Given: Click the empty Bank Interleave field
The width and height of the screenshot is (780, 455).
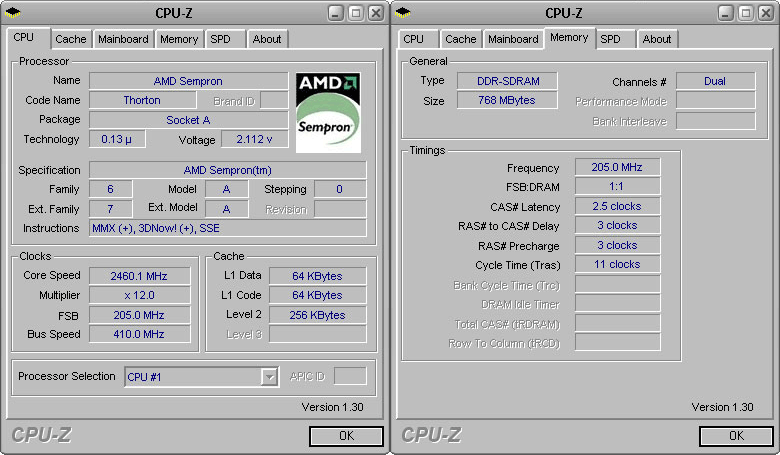Looking at the screenshot, I should click(x=715, y=121).
